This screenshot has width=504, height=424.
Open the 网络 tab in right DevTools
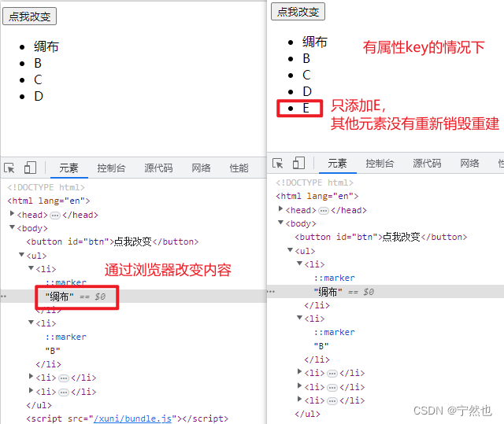click(469, 164)
